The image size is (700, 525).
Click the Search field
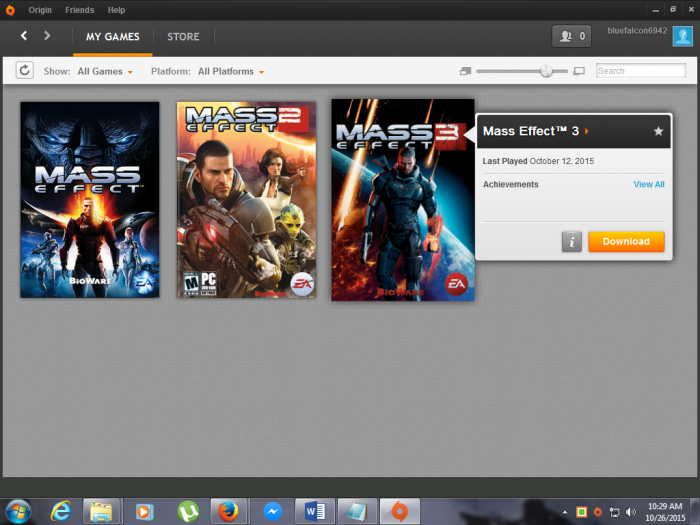641,71
